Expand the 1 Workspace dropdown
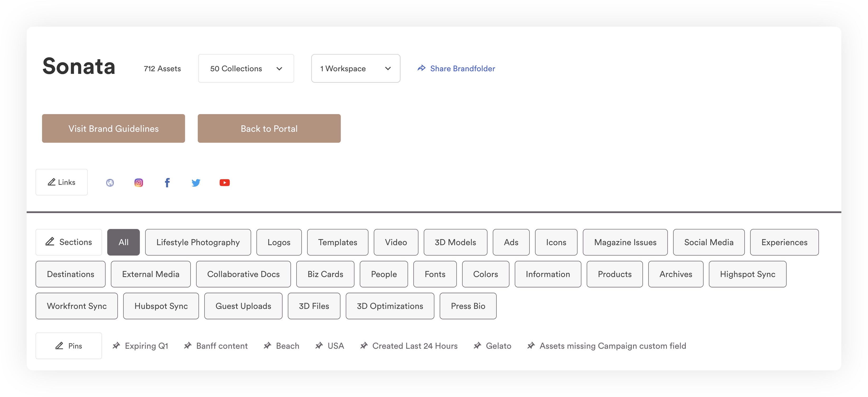This screenshot has height=397, width=868. [x=355, y=68]
